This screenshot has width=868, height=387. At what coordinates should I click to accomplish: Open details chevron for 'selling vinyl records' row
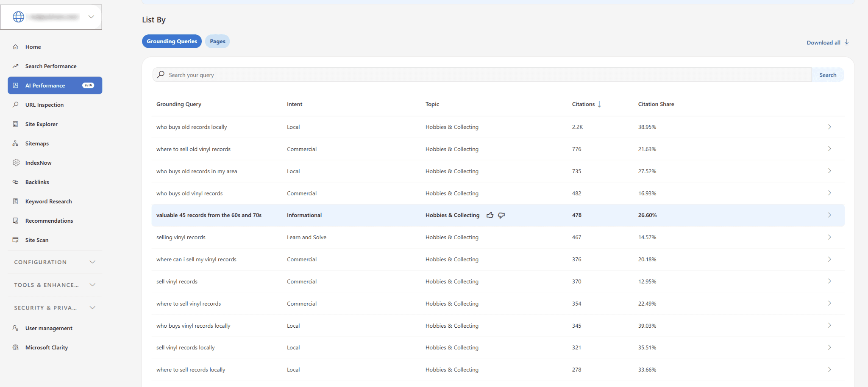click(829, 237)
